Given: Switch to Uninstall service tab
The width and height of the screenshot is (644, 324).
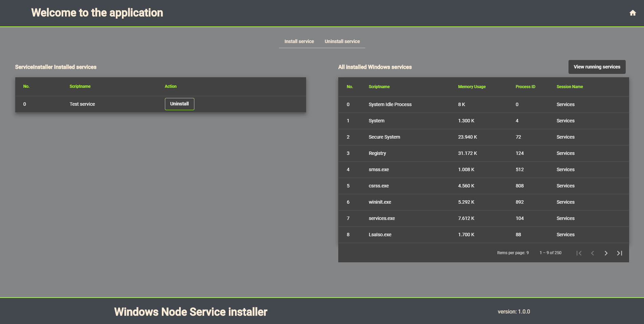Looking at the screenshot, I should point(342,41).
